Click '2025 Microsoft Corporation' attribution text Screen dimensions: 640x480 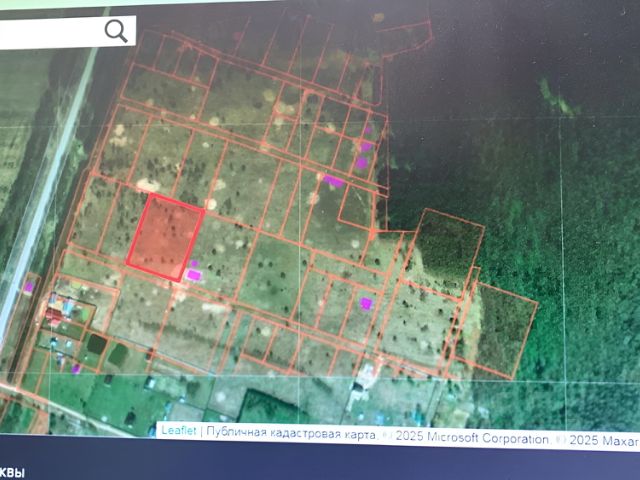coord(472,438)
